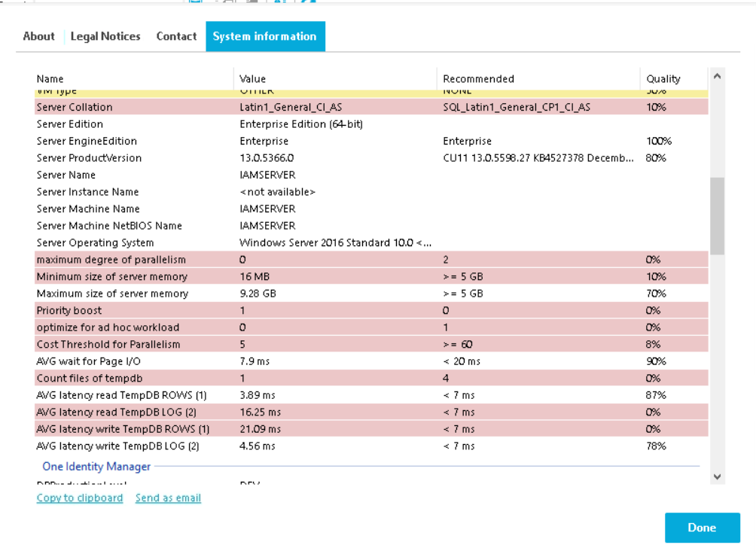Copy system information to clipboard
The width and height of the screenshot is (756, 554).
tap(79, 498)
